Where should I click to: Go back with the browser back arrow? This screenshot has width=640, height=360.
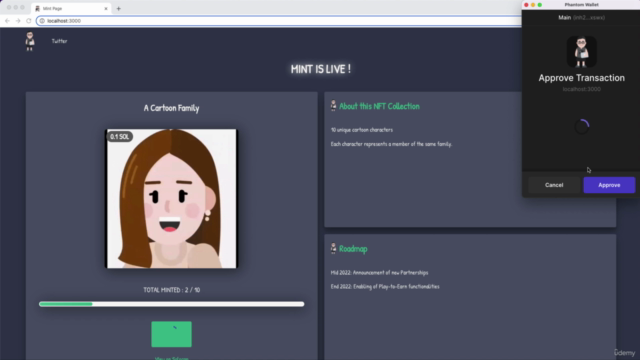pyautogui.click(x=7, y=20)
